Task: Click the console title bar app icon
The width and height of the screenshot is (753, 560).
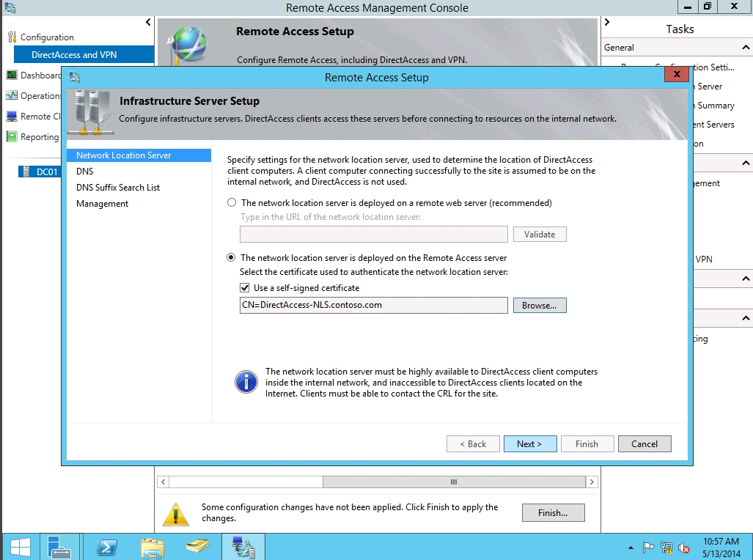Action: 10,7
